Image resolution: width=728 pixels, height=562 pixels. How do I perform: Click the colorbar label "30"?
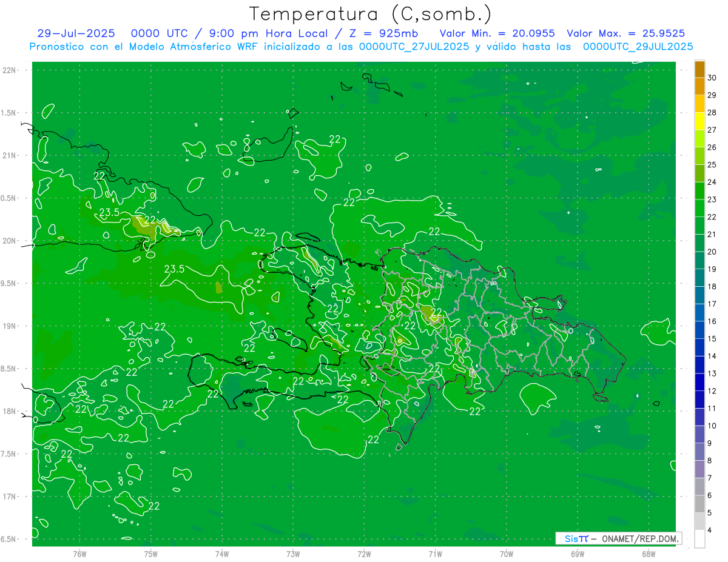[712, 78]
